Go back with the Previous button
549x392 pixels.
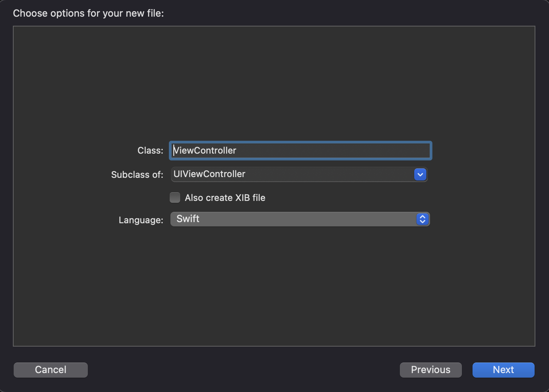coord(431,370)
